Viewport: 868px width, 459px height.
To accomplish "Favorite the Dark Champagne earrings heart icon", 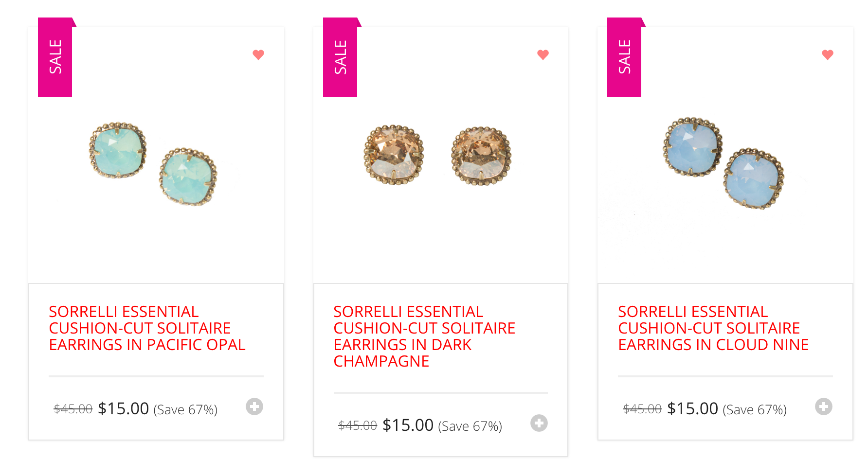I will tap(543, 54).
